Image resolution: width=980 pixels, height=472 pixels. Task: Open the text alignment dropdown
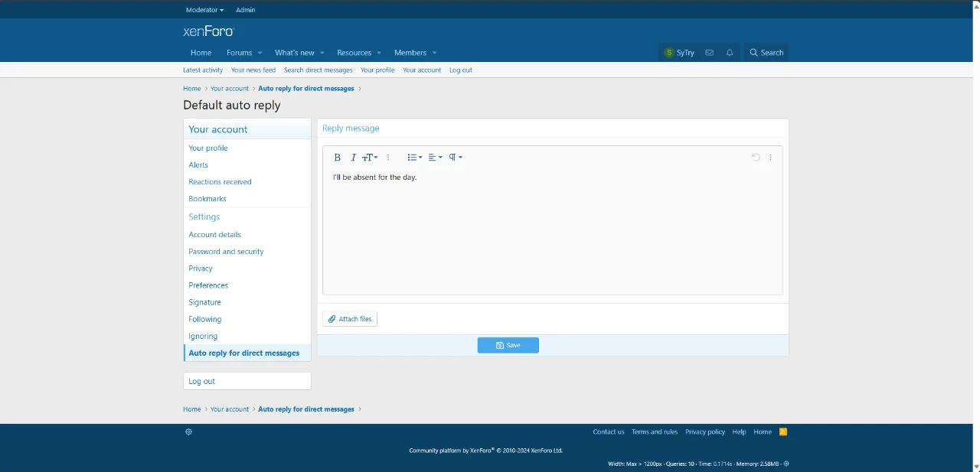coord(435,158)
